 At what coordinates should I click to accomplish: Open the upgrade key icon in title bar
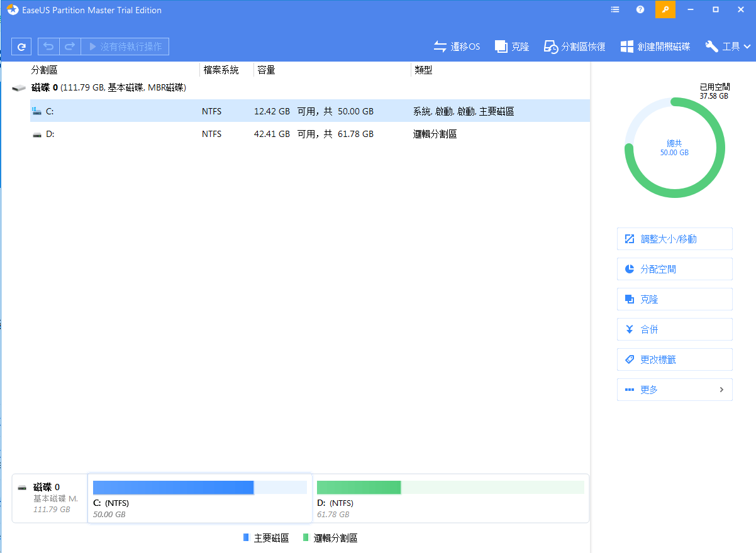click(665, 9)
